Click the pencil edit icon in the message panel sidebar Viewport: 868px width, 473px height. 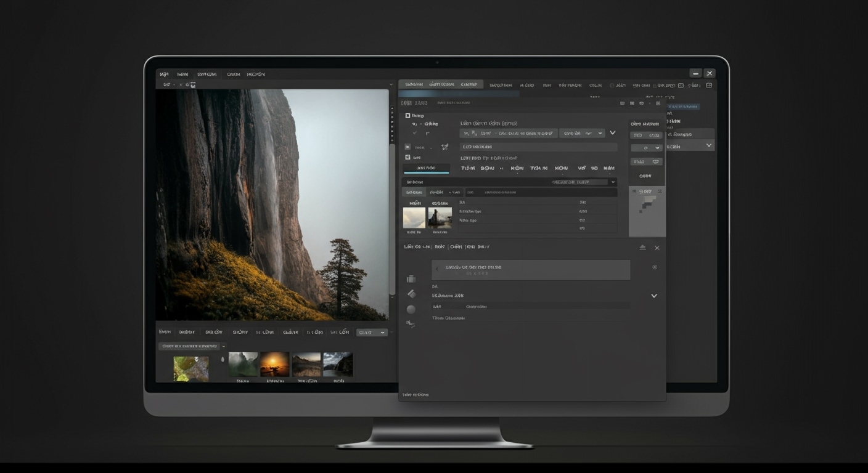point(412,294)
